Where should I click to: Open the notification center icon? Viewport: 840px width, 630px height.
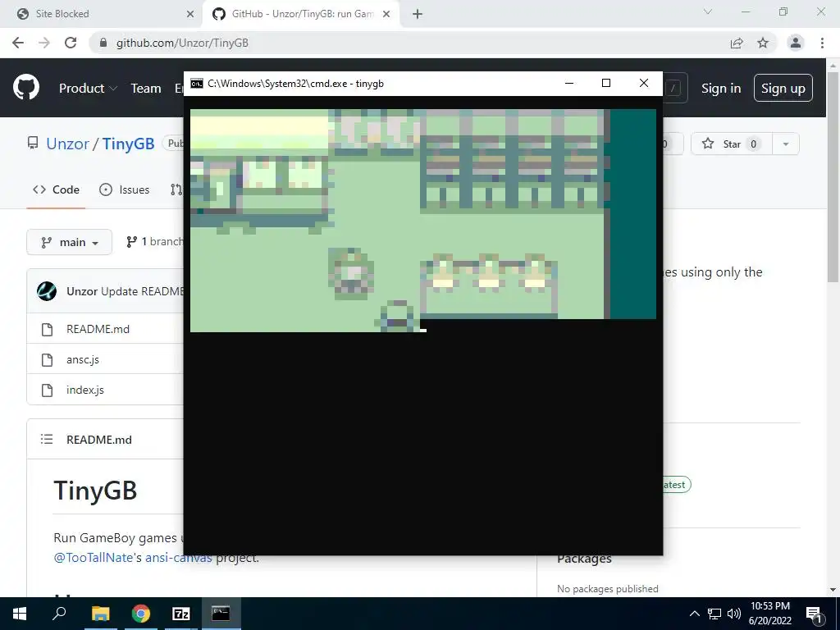814,614
